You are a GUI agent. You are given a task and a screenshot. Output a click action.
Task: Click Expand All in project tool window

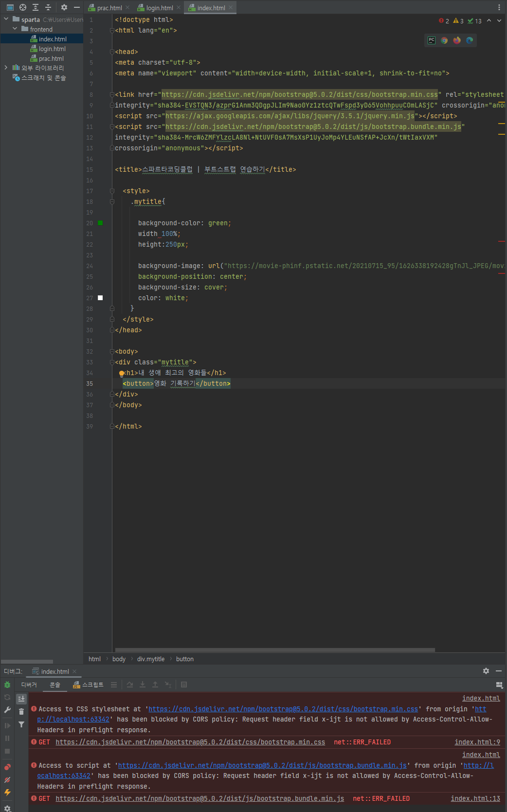36,7
